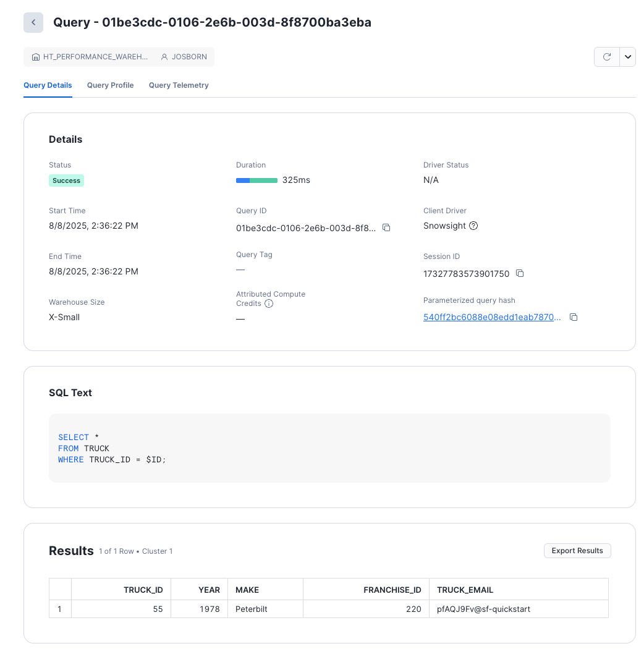Click the TRUCK_EMAIL column header
This screenshot has height=649, width=644.
[465, 590]
